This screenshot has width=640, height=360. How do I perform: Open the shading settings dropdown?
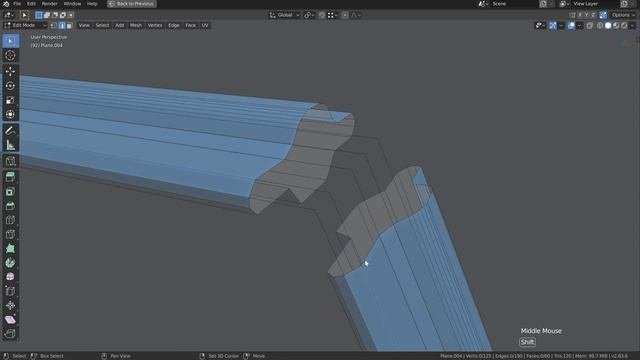point(632,25)
